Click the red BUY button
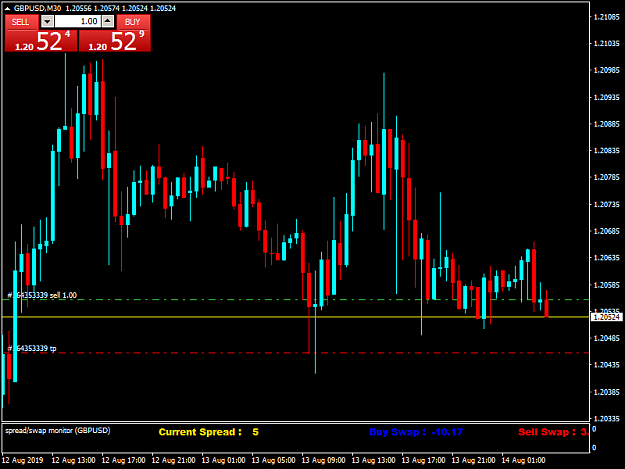This screenshot has height=469, width=625. tap(133, 22)
